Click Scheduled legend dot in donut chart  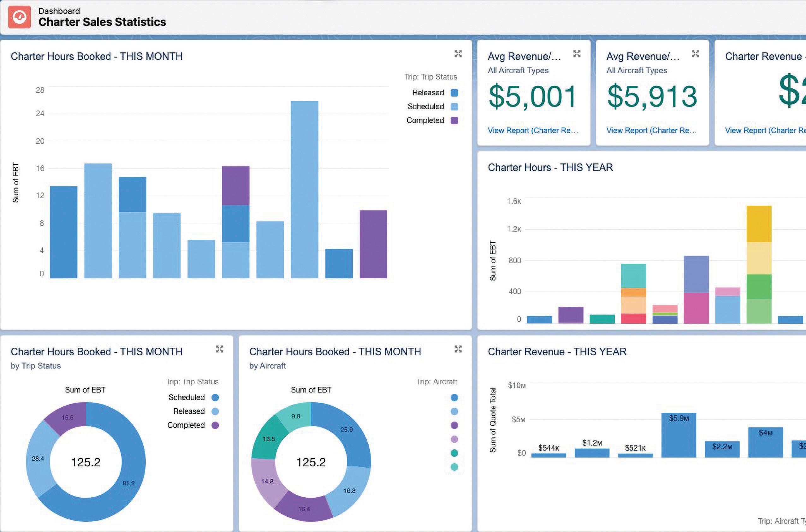click(x=215, y=397)
